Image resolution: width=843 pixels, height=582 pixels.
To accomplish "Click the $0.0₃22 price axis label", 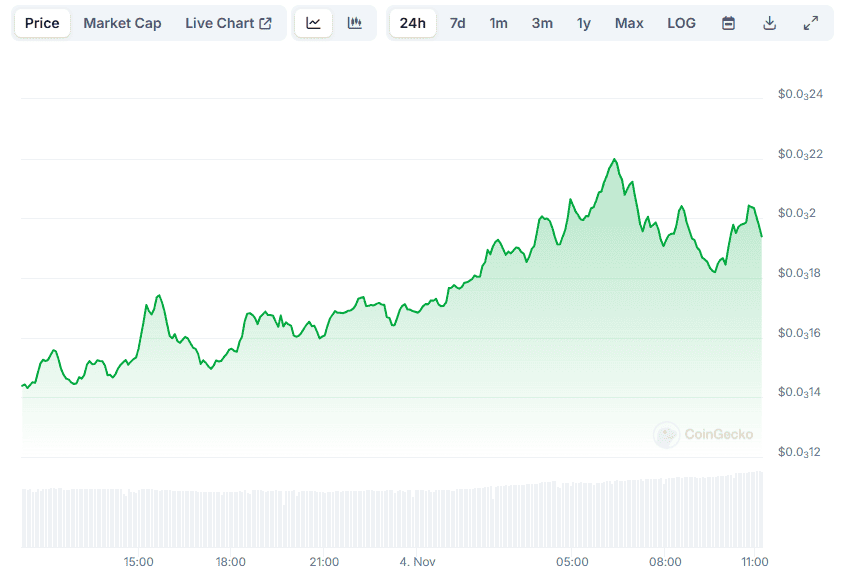I will [x=800, y=155].
